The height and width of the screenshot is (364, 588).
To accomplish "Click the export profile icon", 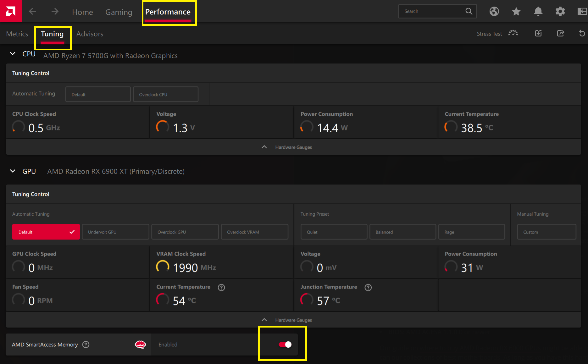I will coord(560,33).
